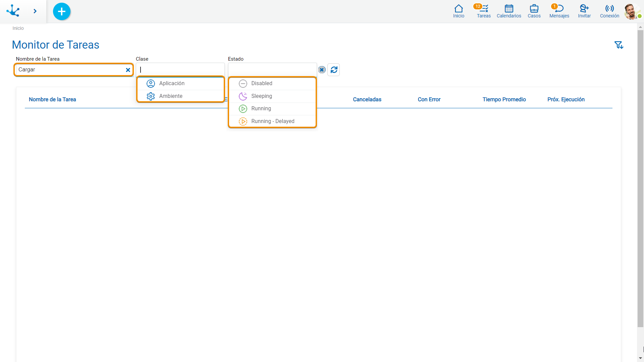
Task: Select Ambiente in Clase list
Action: click(180, 96)
